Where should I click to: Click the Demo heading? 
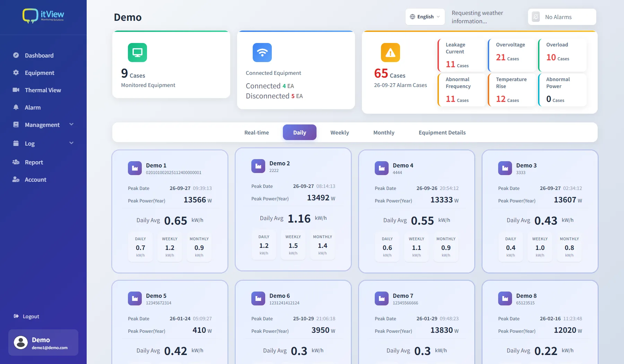(x=128, y=17)
